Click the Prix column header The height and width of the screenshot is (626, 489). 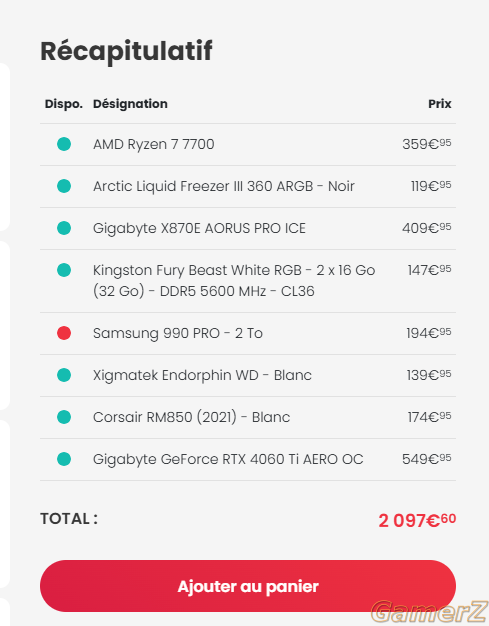(440, 104)
